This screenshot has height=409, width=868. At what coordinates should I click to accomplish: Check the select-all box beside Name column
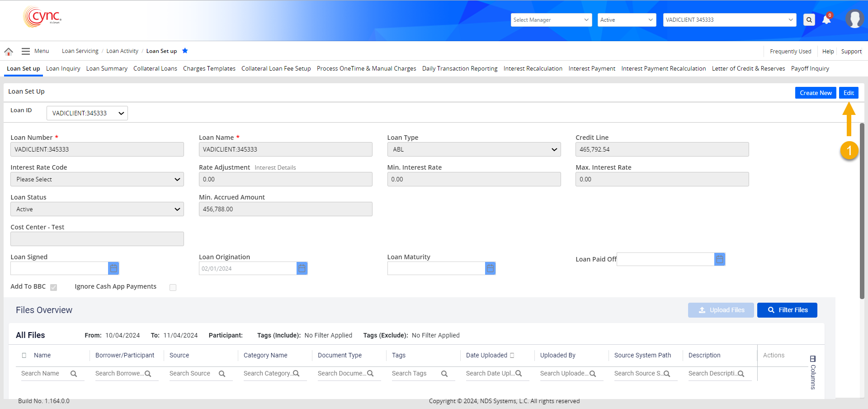coord(24,356)
